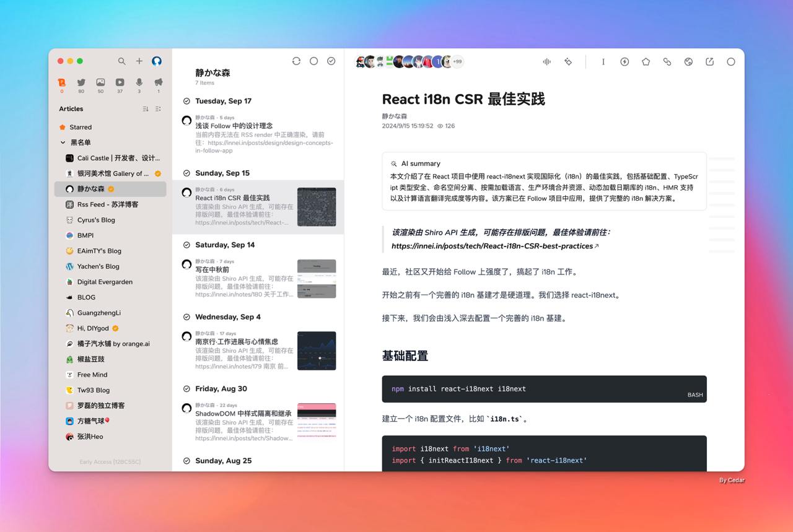The width and height of the screenshot is (793, 532).
Task: Switch to the Articles view tab
Action: pyautogui.click(x=61, y=85)
